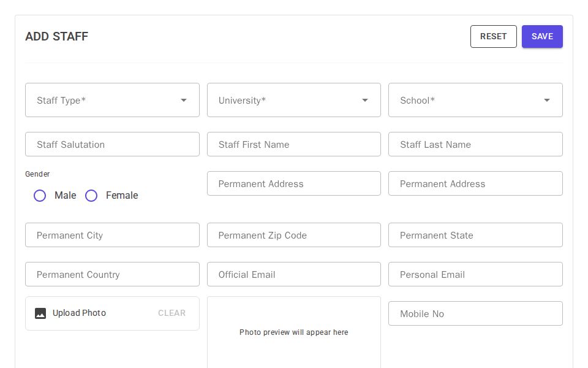Click the Permanent State field
588x368 pixels.
tap(475, 235)
